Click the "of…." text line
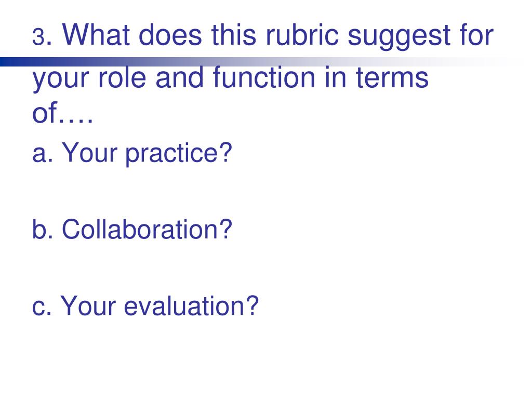532x399 pixels. pos(62,114)
